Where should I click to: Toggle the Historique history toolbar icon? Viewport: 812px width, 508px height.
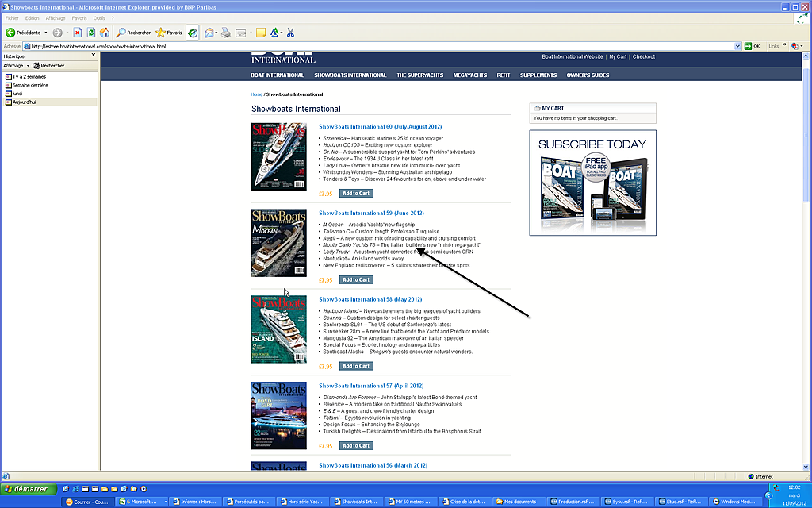click(x=193, y=33)
